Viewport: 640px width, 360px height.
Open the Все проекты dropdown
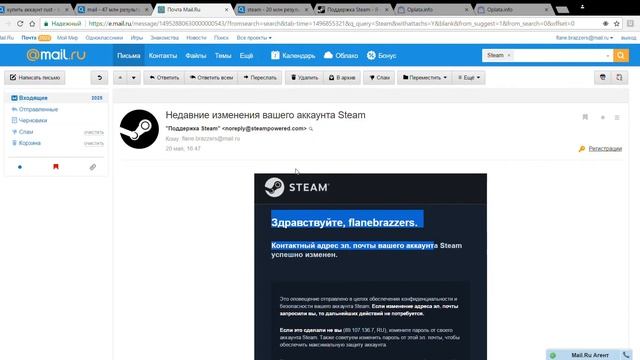tap(254, 38)
